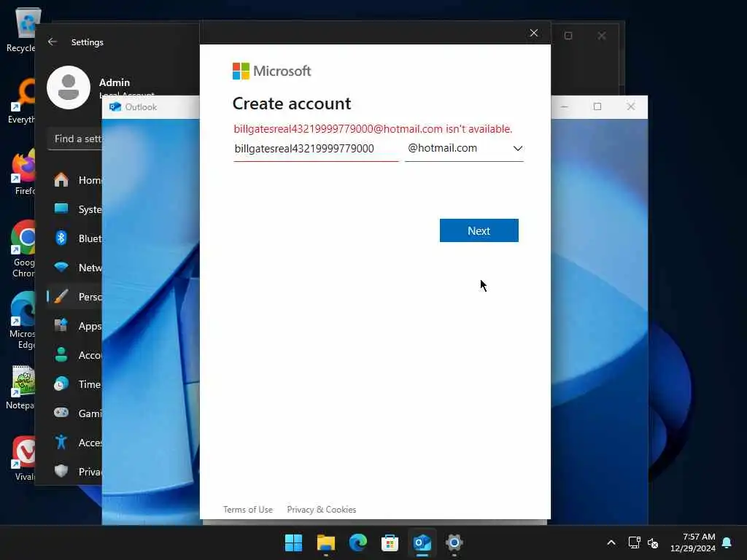The height and width of the screenshot is (560, 747).
Task: Open the Vivaldi desktop shortcut
Action: pos(24,459)
